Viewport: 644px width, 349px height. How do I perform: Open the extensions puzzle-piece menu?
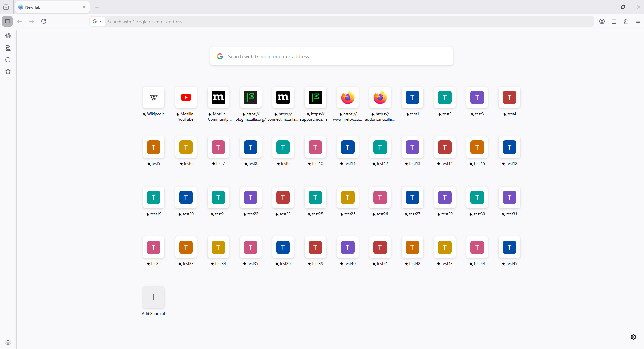pyautogui.click(x=626, y=21)
